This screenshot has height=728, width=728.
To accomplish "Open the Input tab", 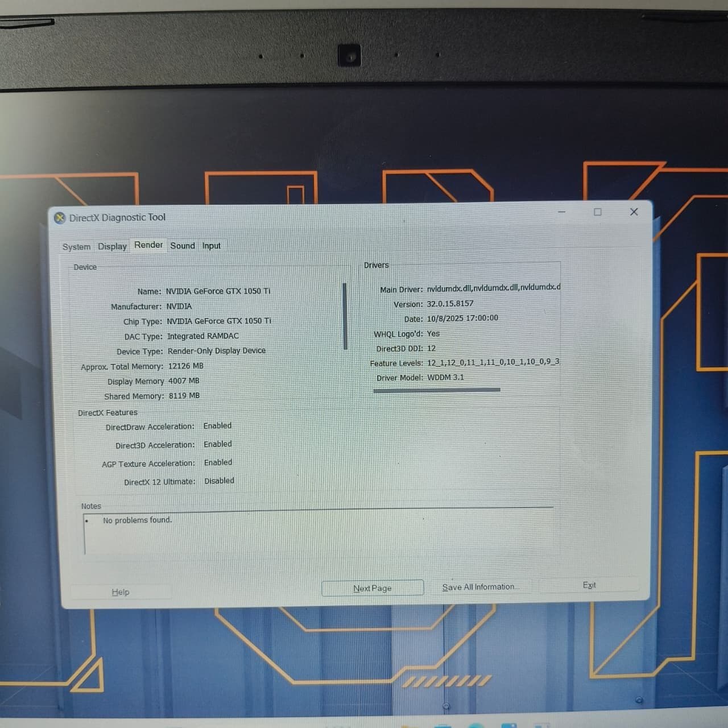I will [x=212, y=246].
